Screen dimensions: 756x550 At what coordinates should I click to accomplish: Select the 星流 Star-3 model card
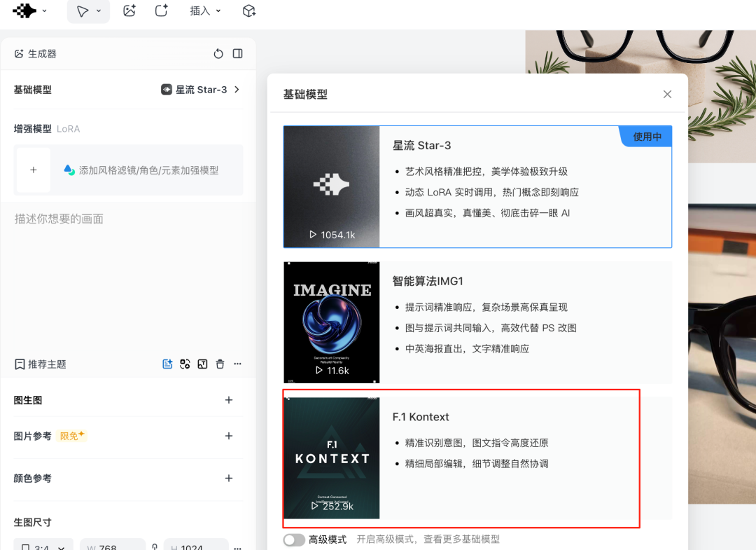(x=478, y=186)
